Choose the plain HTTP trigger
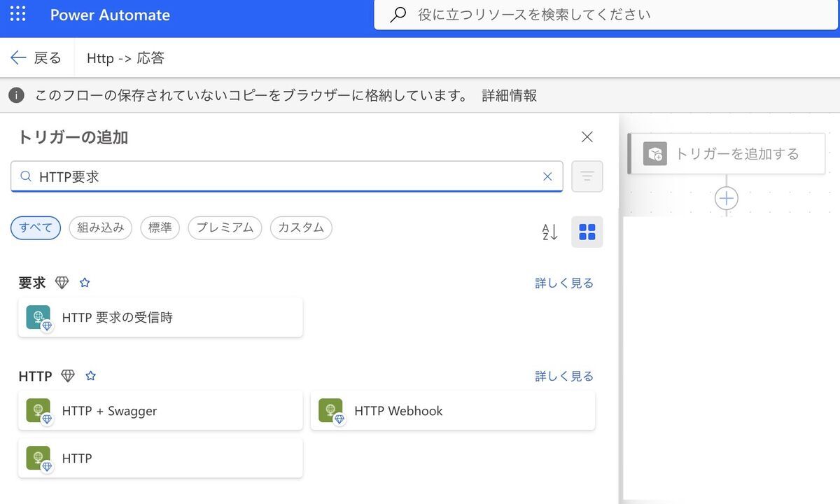840x504 pixels. click(x=160, y=458)
